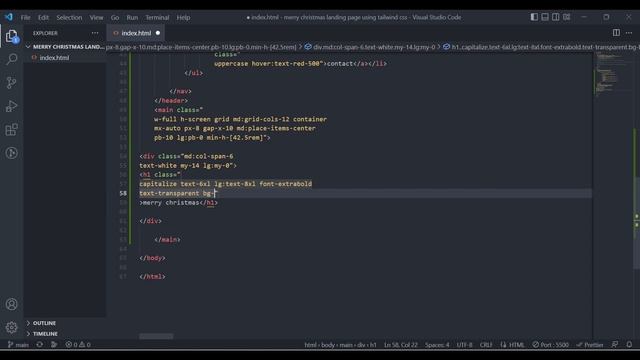Open Explorer Views and More Actions ellipsis
The image size is (640, 360).
(95, 33)
